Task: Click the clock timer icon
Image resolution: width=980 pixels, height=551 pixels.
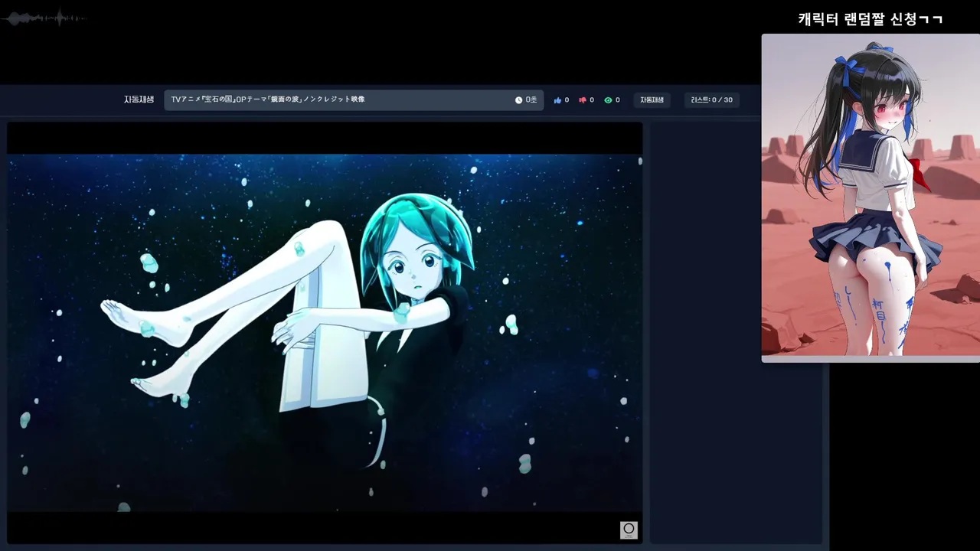Action: [518, 100]
